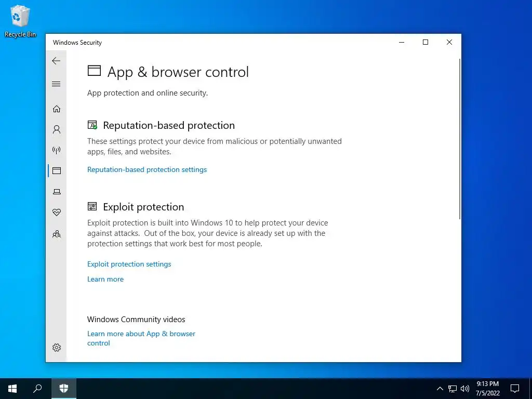Open Device security laptop icon
The height and width of the screenshot is (399, 532).
(57, 192)
